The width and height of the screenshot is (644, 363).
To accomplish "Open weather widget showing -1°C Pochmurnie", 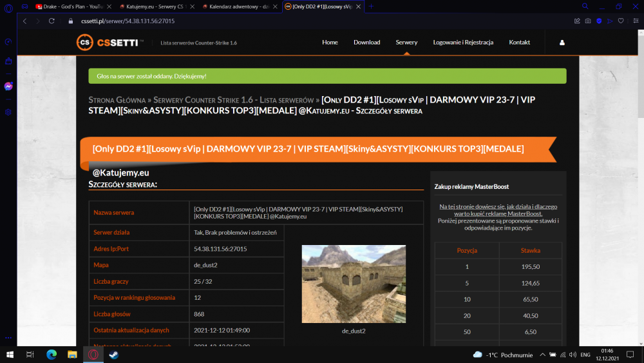I will click(503, 355).
